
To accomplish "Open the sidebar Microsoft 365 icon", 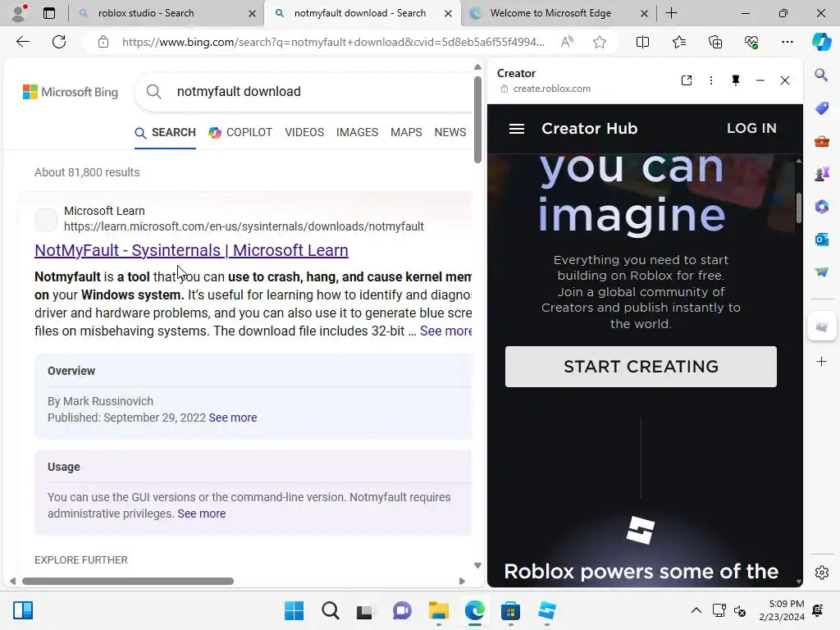I will pos(821,206).
